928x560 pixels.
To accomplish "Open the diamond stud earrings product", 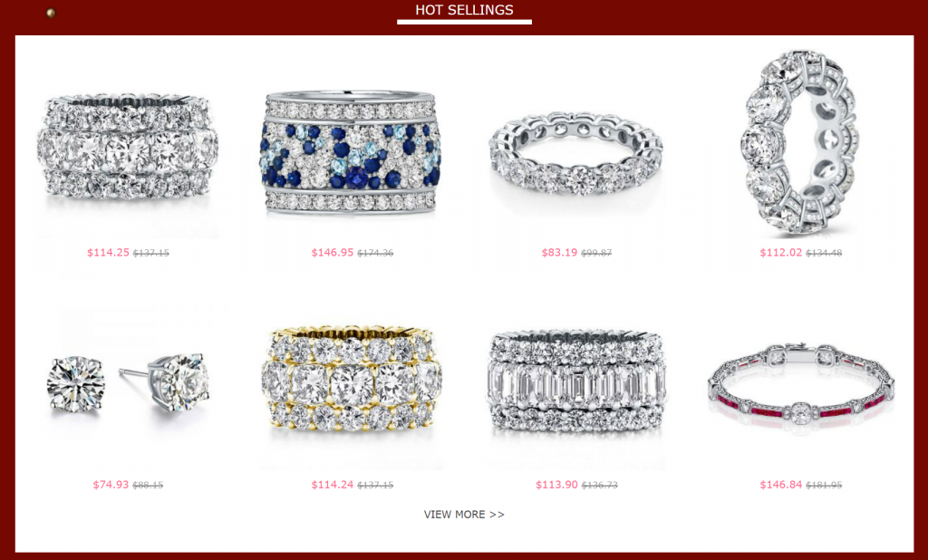I will [128, 382].
